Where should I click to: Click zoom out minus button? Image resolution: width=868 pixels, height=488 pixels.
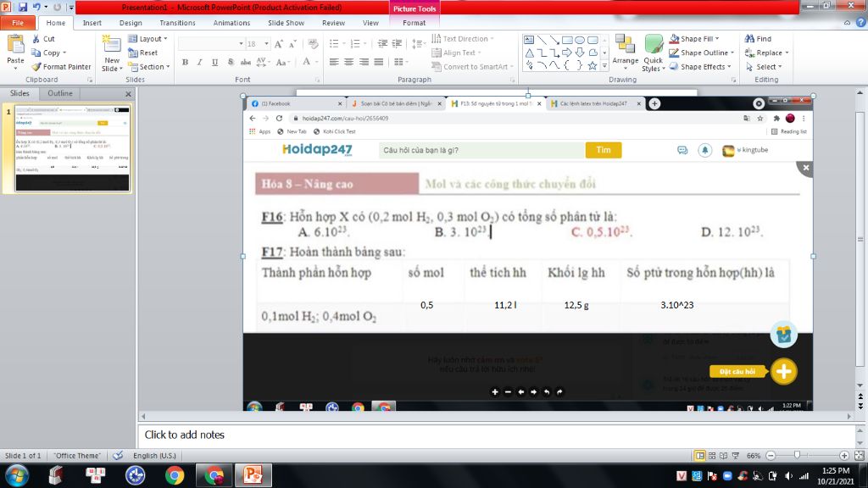(771, 455)
